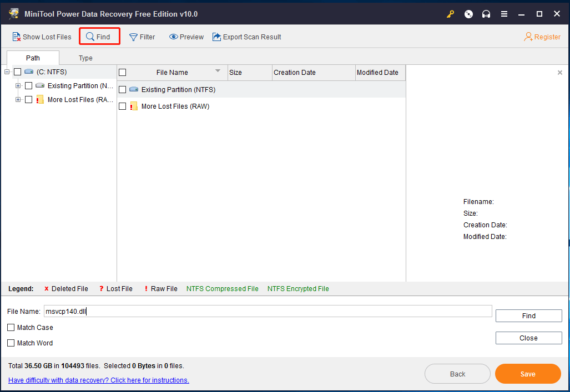Click More Lost Files folder icon in tree
This screenshot has height=392, width=570.
(40, 100)
